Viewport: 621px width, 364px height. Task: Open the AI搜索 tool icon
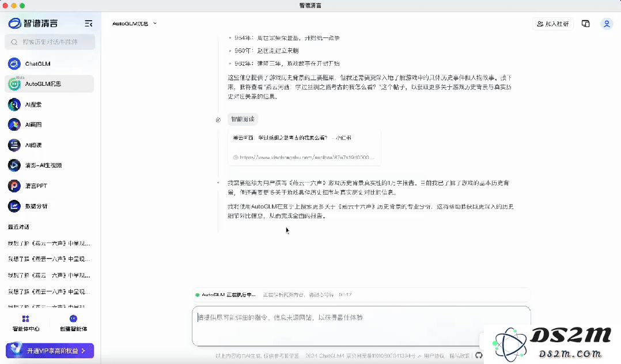14,105
